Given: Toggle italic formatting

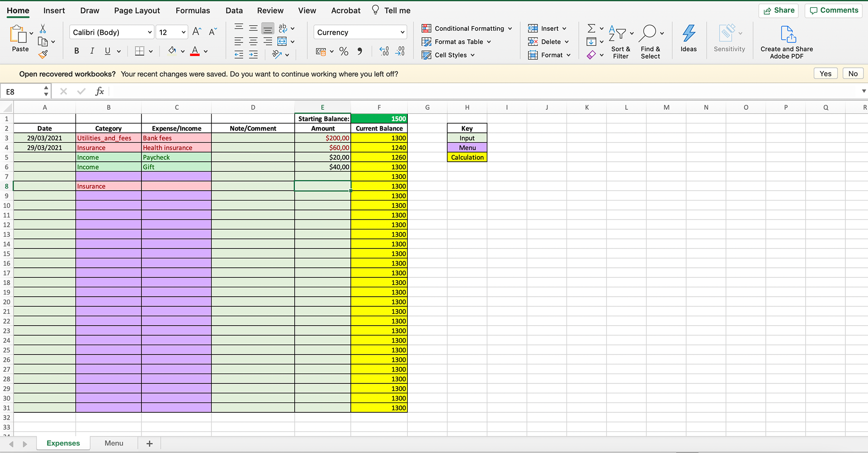Looking at the screenshot, I should [x=92, y=51].
